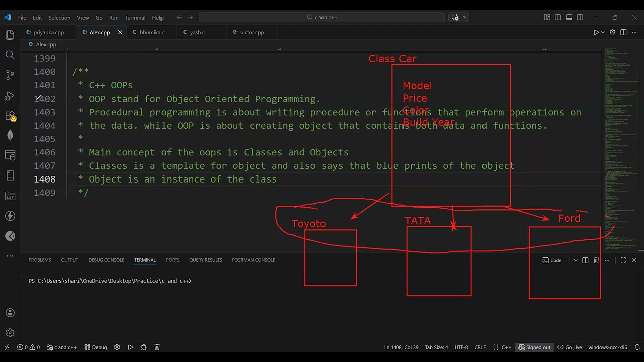This screenshot has width=644, height=362.
Task: Open editor More Actions ellipsis
Action: tap(634, 32)
